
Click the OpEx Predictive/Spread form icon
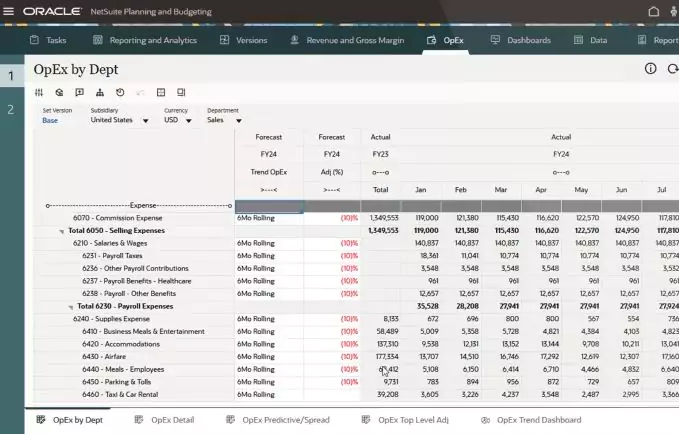click(x=230, y=419)
